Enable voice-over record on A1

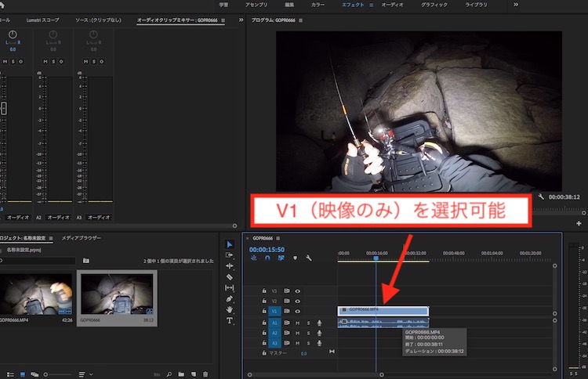pos(320,323)
